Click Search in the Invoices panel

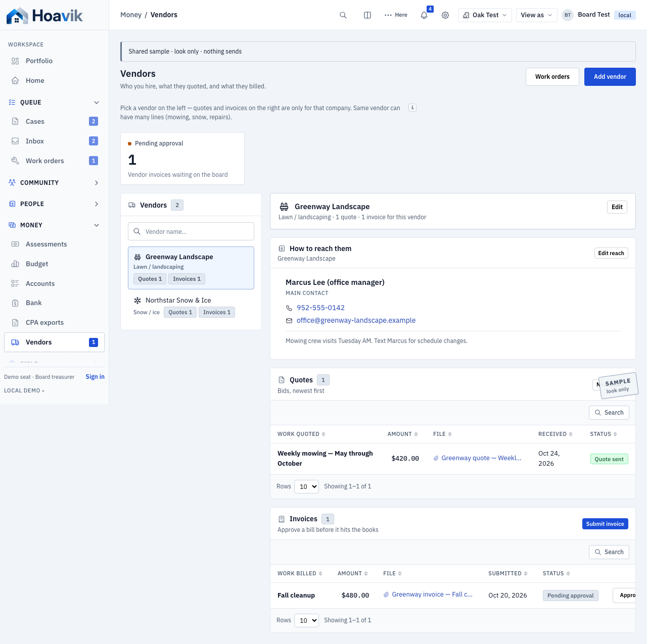click(609, 552)
